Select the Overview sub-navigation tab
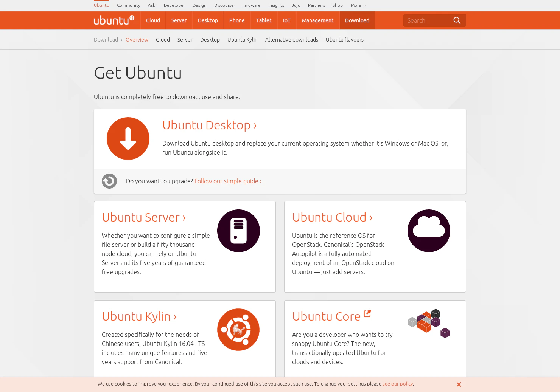 pos(137,40)
